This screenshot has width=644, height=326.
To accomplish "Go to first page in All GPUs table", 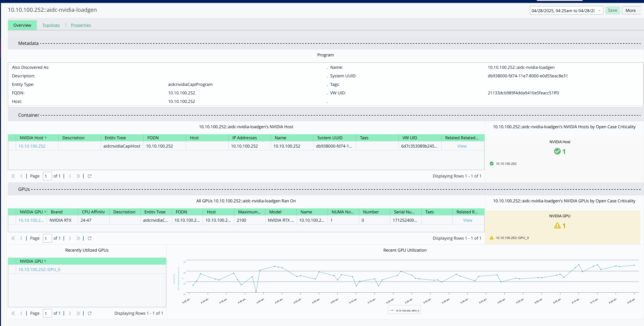I will click(x=13, y=238).
